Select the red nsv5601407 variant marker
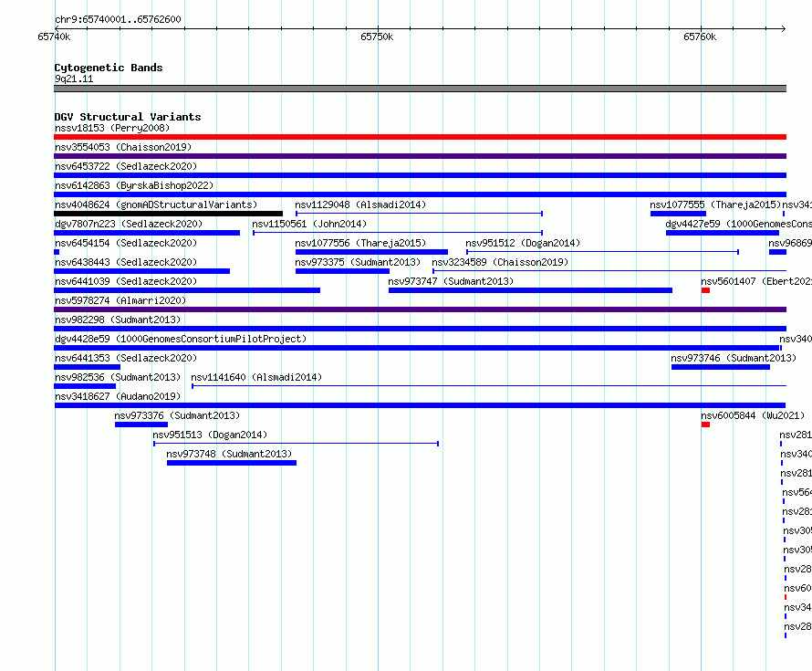Image resolution: width=812 pixels, height=671 pixels. (705, 290)
